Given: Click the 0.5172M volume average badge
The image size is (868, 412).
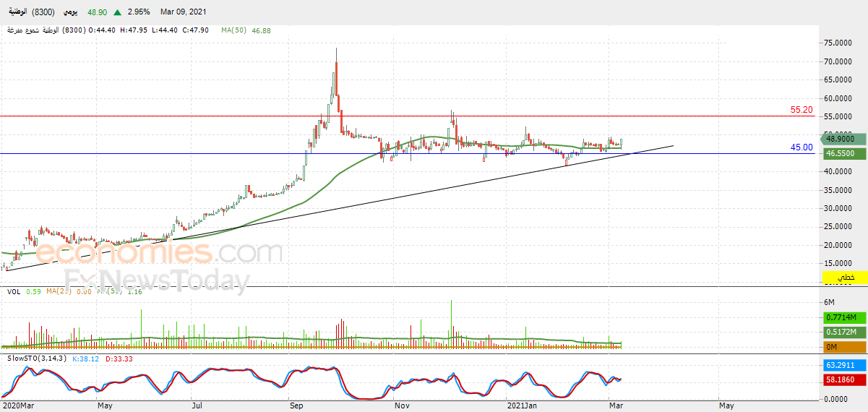Looking at the screenshot, I should [x=844, y=332].
